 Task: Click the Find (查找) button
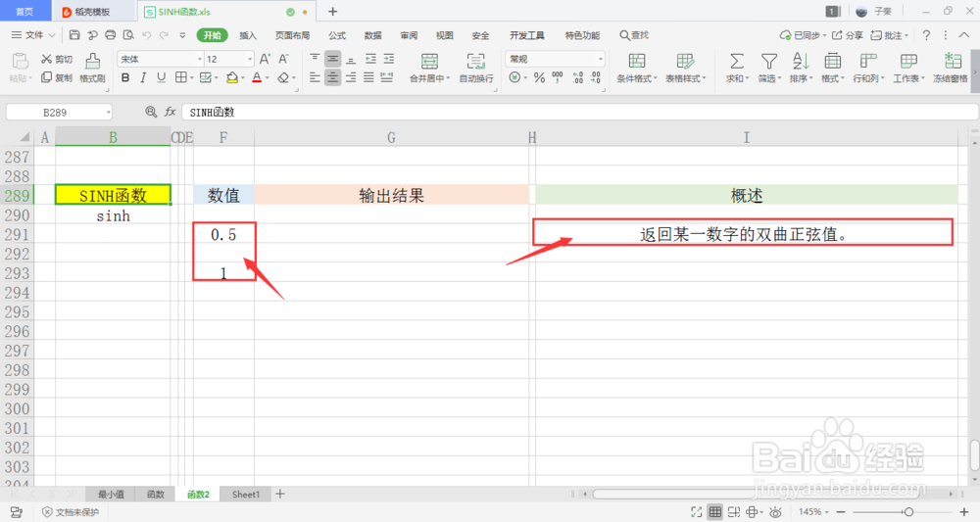634,35
